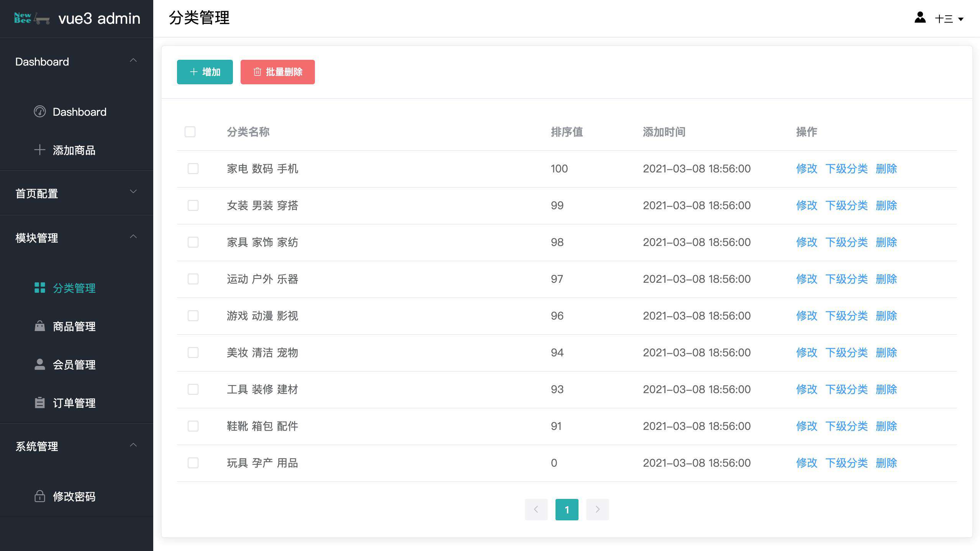The width and height of the screenshot is (980, 551).
Task: Open the 添加商品 menu item
Action: coord(77,150)
